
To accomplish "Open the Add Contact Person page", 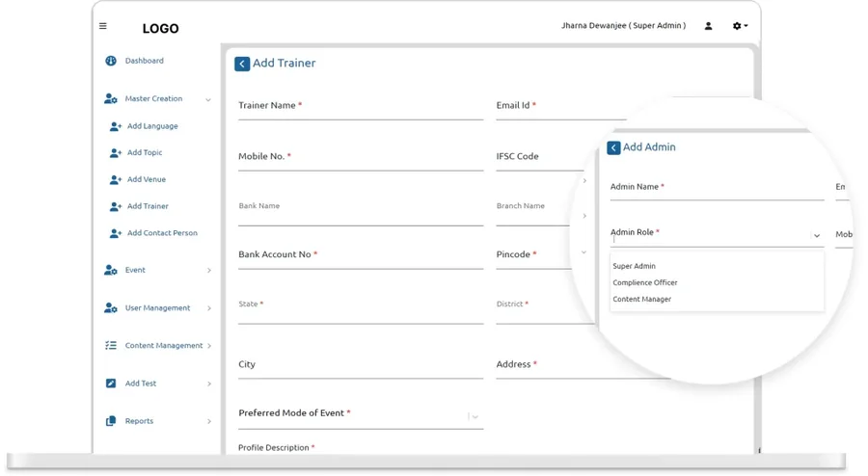I will tap(162, 233).
